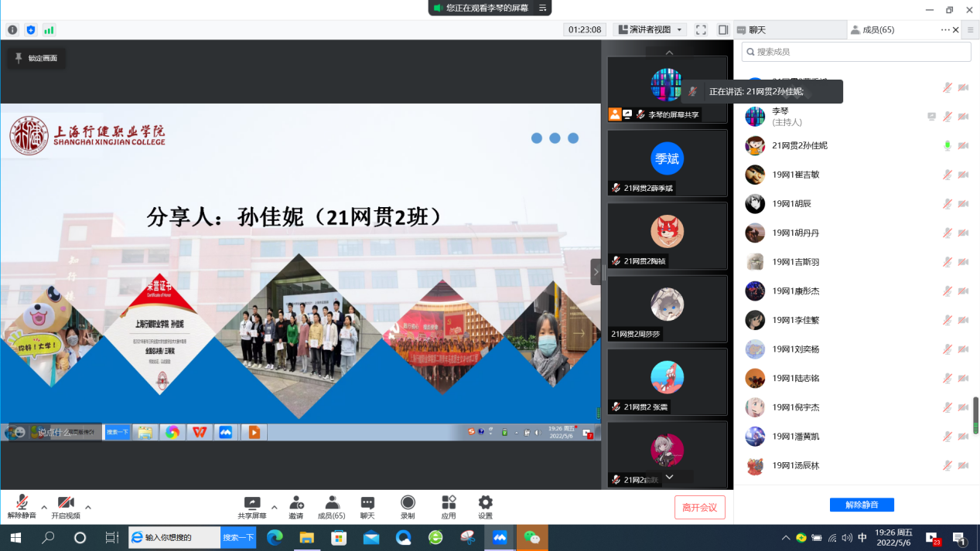Open the meeting info icon
This screenshot has width=980, height=551.
12,30
